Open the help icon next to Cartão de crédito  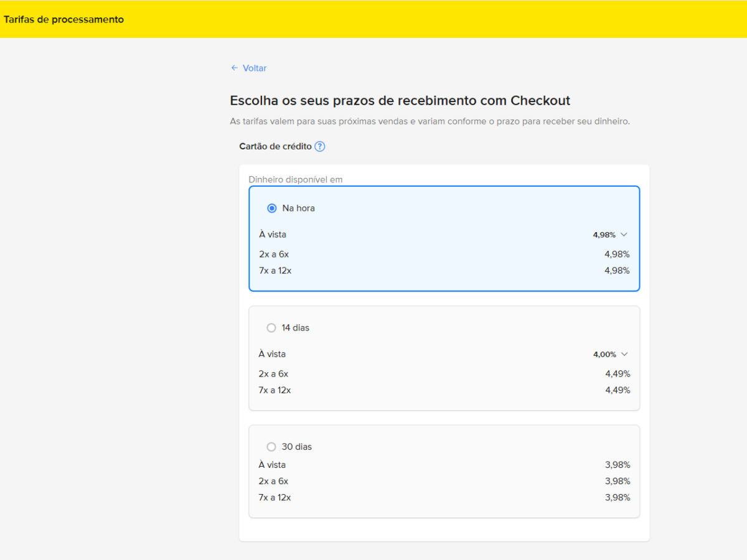(320, 147)
